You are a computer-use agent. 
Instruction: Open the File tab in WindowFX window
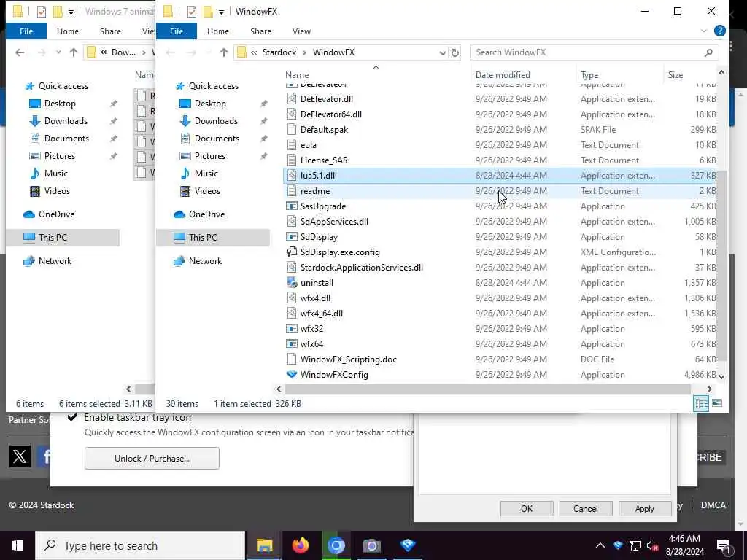(x=177, y=31)
